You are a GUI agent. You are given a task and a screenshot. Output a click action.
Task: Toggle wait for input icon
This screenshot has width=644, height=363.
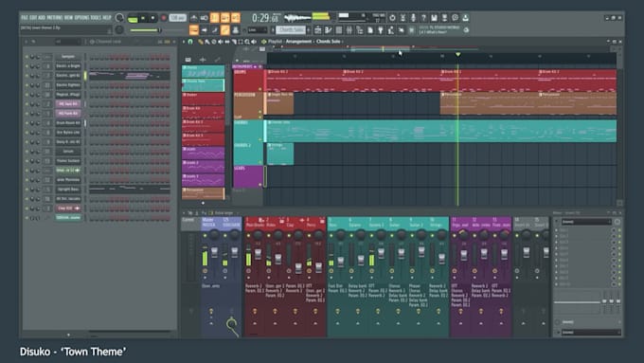pos(205,18)
